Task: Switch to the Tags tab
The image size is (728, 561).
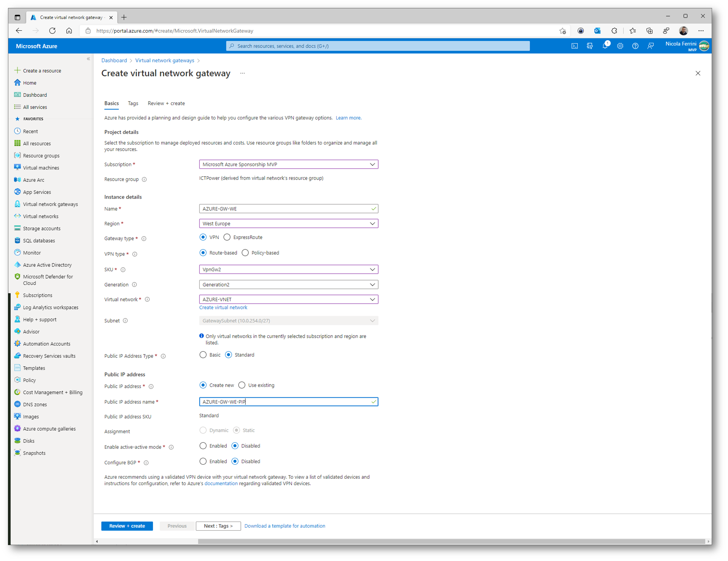Action: (x=133, y=103)
